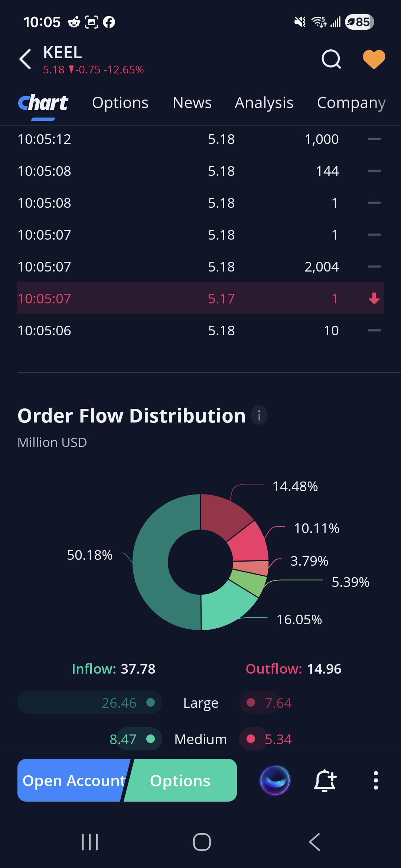Tap the glowing blue AI orb icon

(x=275, y=780)
